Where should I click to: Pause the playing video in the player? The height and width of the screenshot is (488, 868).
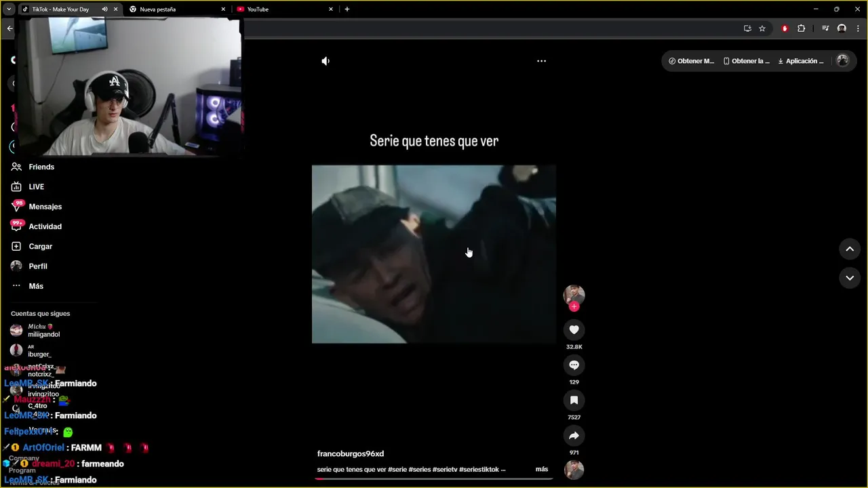tap(434, 254)
